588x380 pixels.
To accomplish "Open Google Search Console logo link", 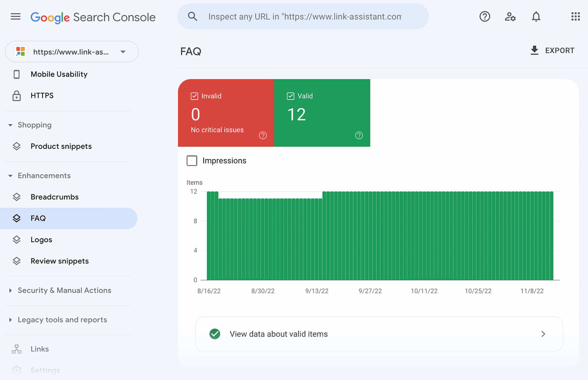I will (93, 17).
